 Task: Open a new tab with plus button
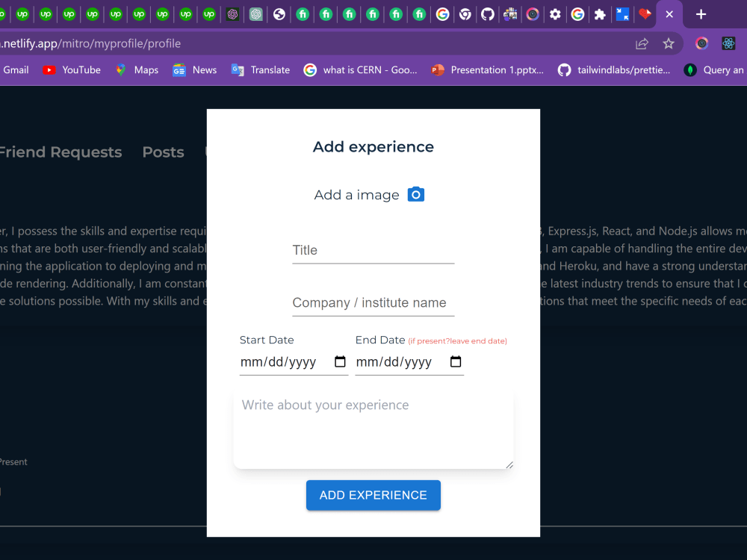point(701,14)
